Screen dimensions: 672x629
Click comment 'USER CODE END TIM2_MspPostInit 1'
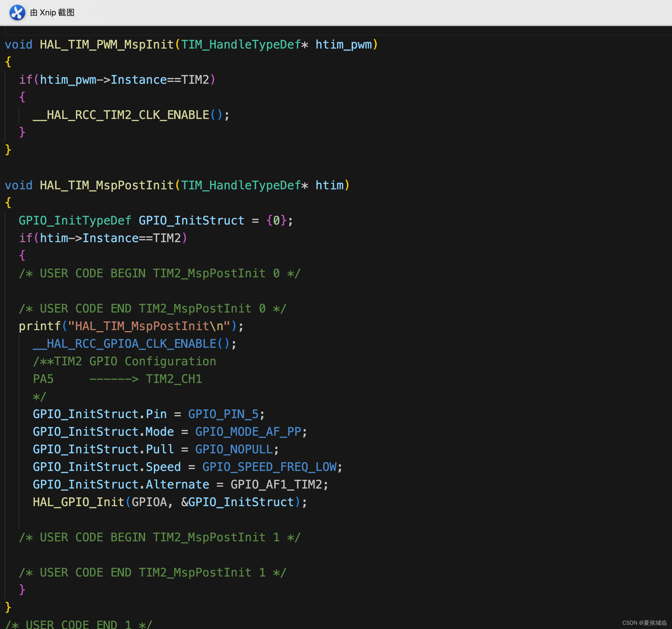click(x=153, y=572)
